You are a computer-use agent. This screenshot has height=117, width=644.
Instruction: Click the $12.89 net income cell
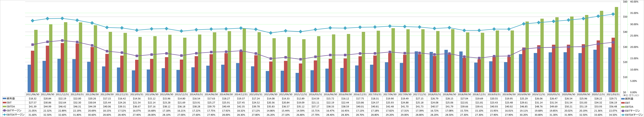[301, 99]
